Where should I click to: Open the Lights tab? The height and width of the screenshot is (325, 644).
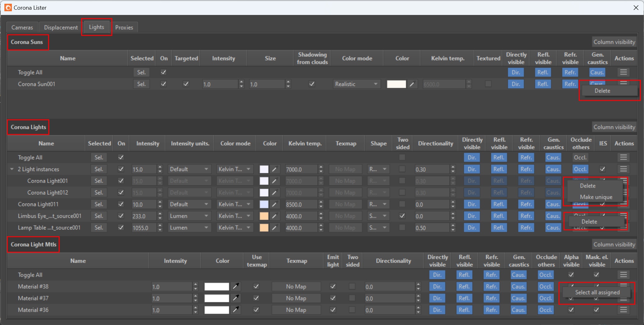[96, 27]
